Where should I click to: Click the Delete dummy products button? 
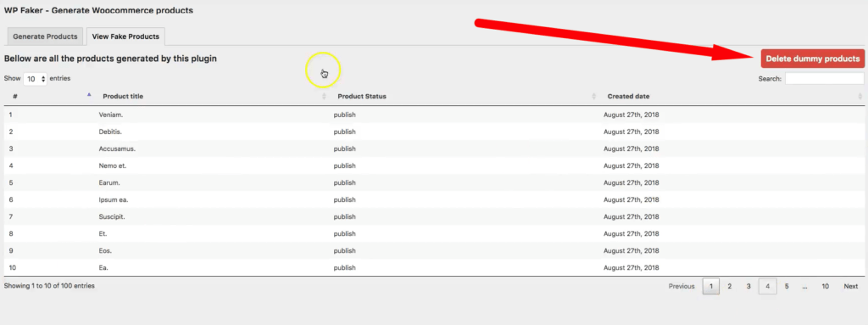[813, 59]
